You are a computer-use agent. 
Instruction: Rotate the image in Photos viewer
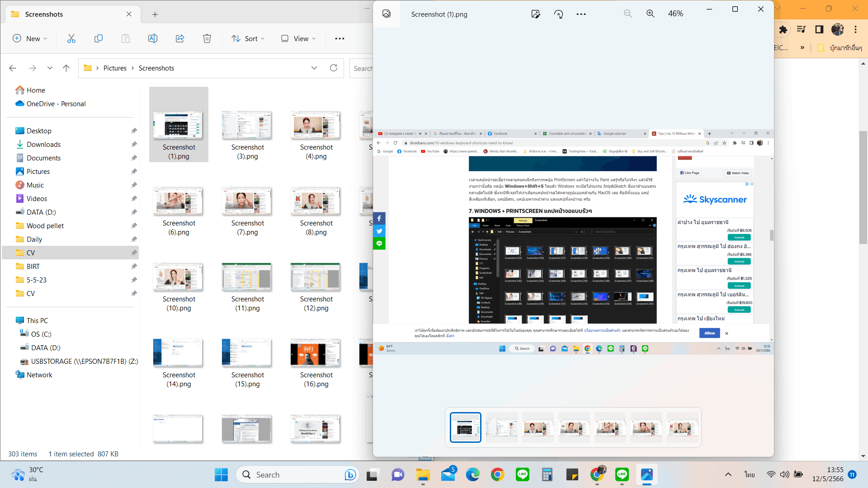click(x=559, y=14)
